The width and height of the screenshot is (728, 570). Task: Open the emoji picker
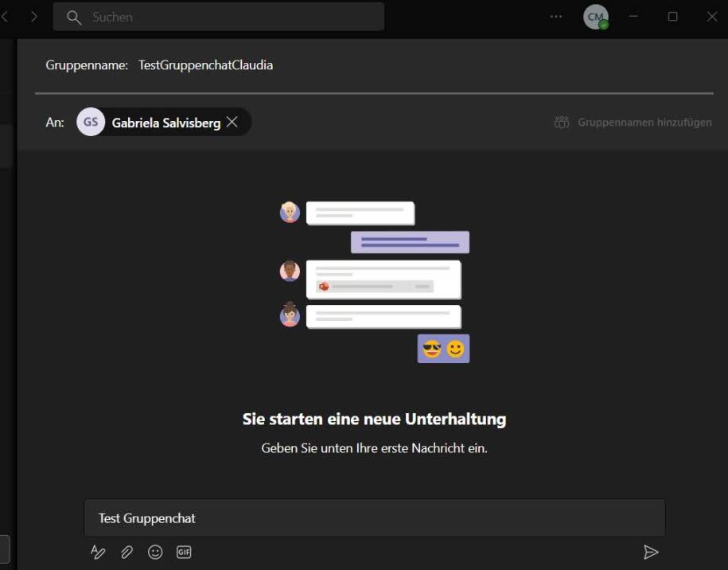click(155, 552)
